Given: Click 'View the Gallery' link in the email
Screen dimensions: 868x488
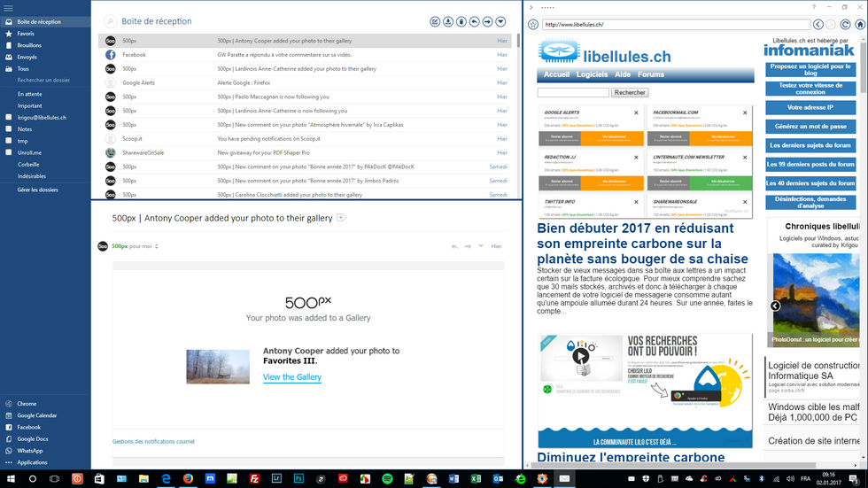Looking at the screenshot, I should (x=291, y=376).
